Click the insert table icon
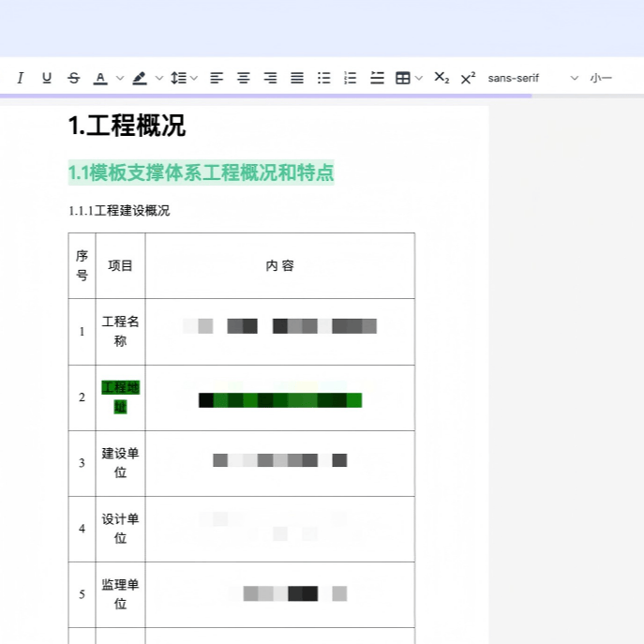644x644 pixels. 402,78
